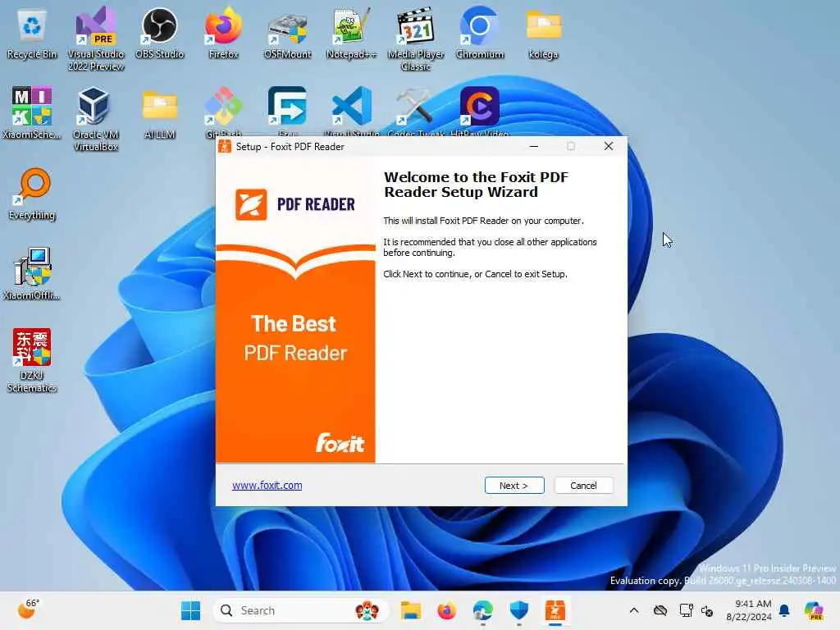Click Foxit installer taskbar icon
Viewport: 840px width, 630px height.
pos(555,610)
